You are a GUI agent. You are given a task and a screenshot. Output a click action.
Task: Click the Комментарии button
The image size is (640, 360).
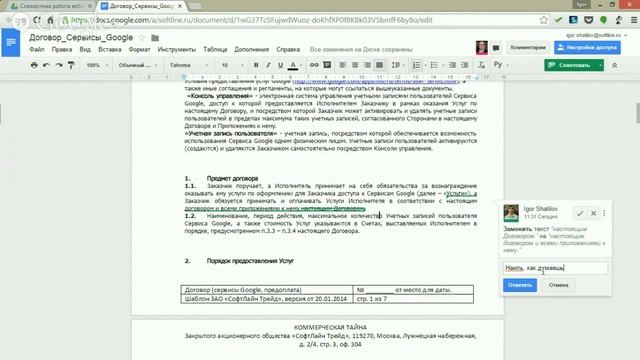tap(528, 47)
